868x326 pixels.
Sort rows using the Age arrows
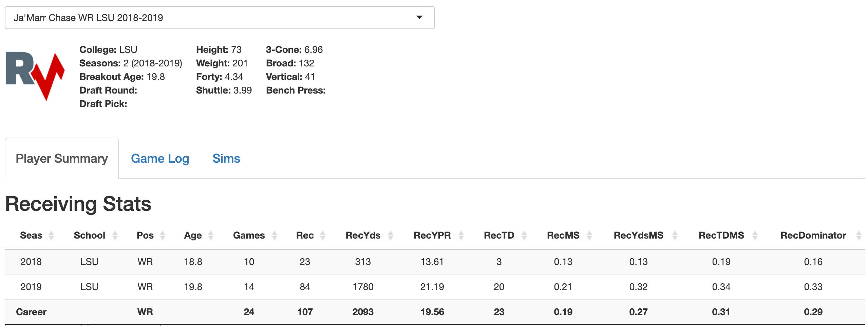click(x=211, y=236)
